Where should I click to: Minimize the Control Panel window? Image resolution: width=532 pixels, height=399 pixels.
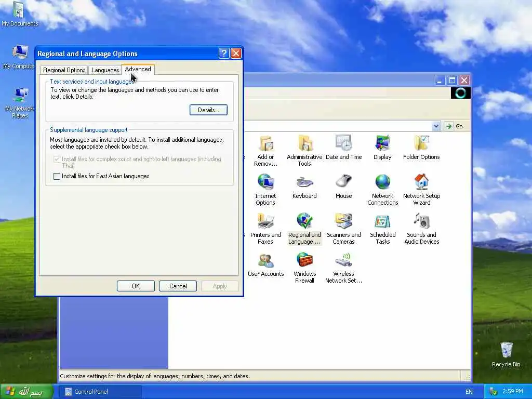440,81
